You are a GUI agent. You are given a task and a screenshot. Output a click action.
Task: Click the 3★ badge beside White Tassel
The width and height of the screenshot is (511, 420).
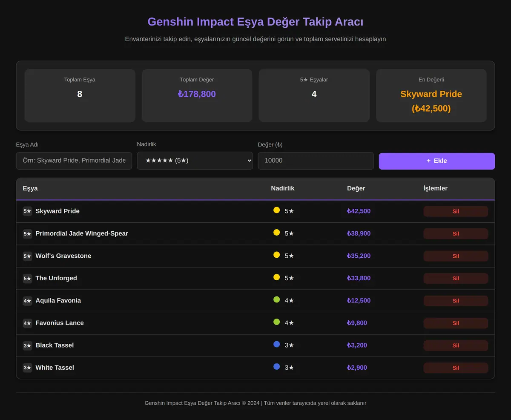(27, 368)
